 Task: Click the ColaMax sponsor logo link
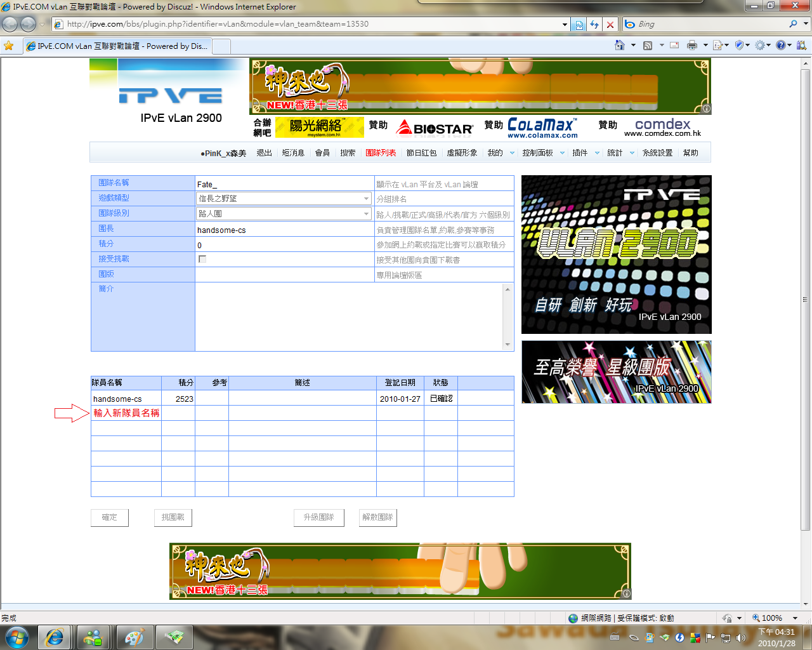(x=542, y=128)
